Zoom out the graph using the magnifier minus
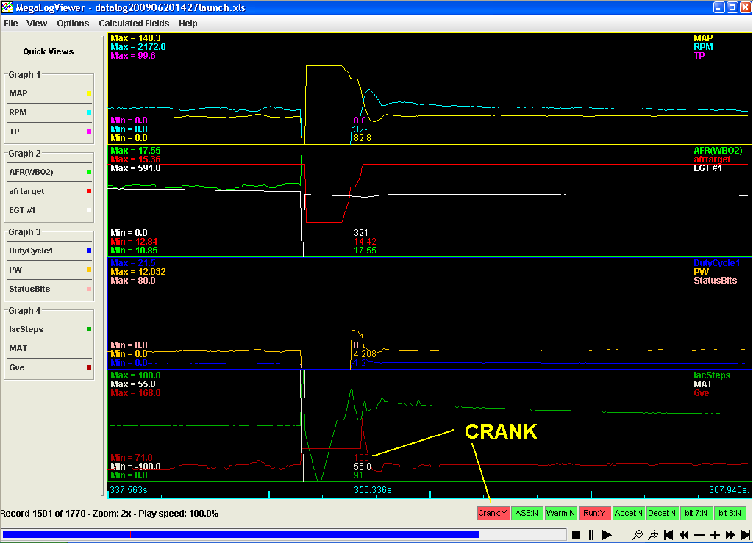 coord(638,535)
